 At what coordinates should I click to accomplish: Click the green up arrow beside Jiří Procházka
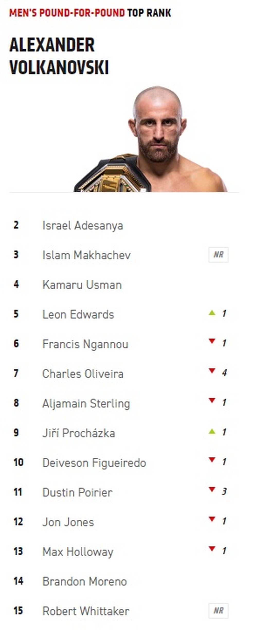(212, 432)
